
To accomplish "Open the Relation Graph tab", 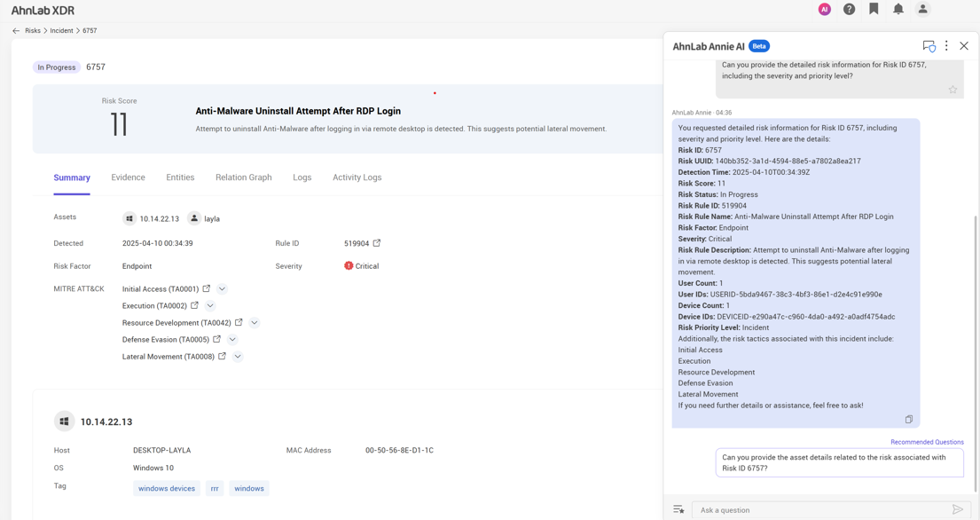I will (x=244, y=177).
